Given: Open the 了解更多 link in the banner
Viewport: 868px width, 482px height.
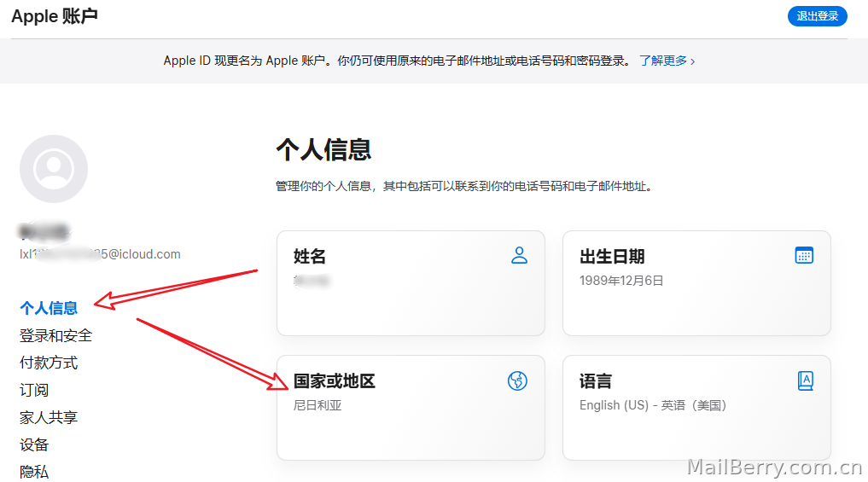Looking at the screenshot, I should coord(667,61).
